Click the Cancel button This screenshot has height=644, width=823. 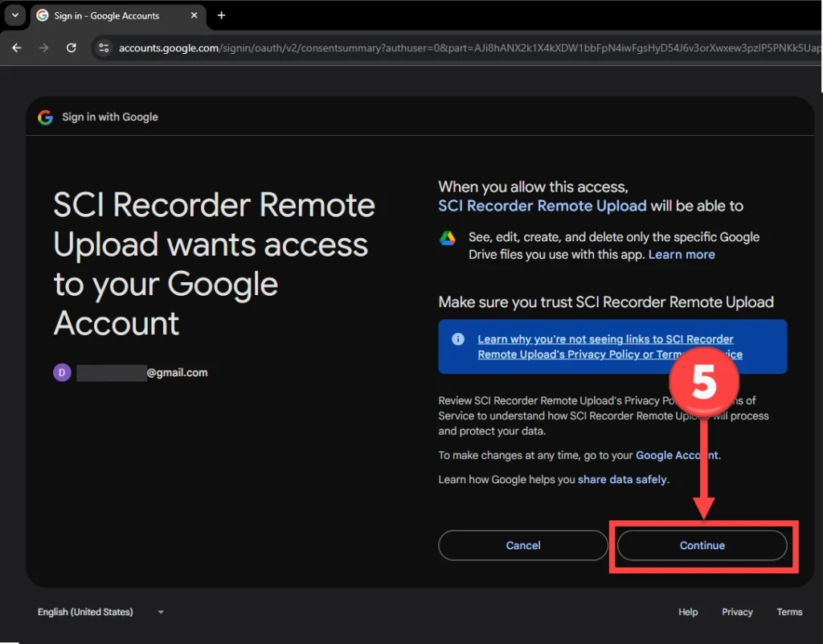(522, 545)
